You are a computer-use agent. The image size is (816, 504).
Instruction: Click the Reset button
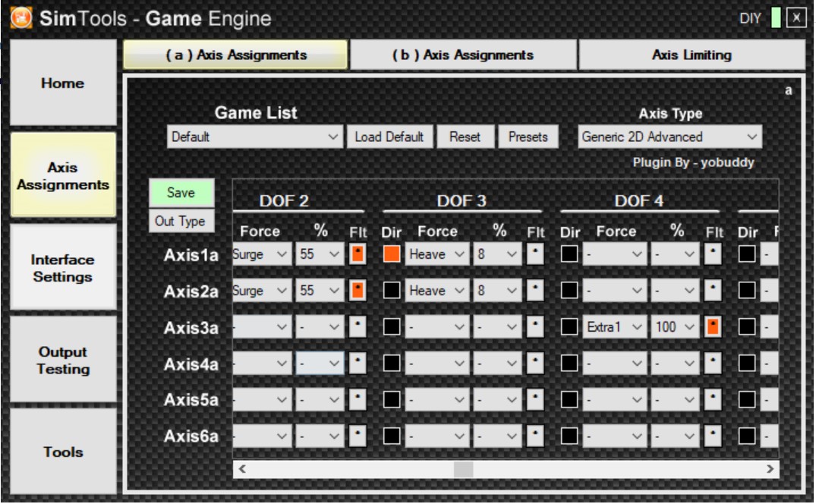point(465,137)
